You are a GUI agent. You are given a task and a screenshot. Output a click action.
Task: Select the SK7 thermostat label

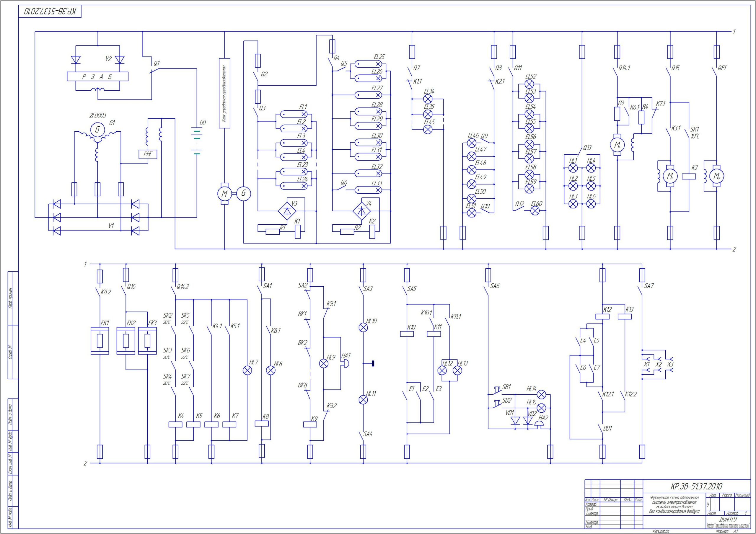186,376
